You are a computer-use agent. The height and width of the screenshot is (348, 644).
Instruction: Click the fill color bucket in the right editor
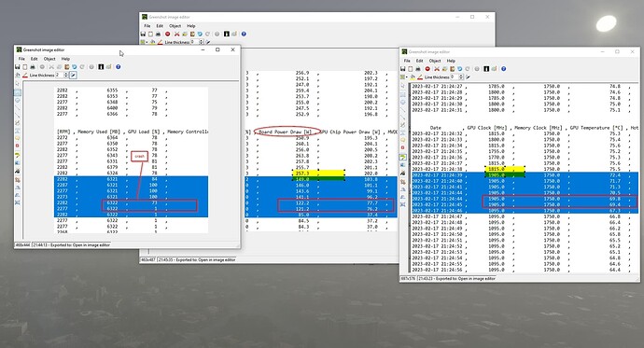[x=413, y=77]
